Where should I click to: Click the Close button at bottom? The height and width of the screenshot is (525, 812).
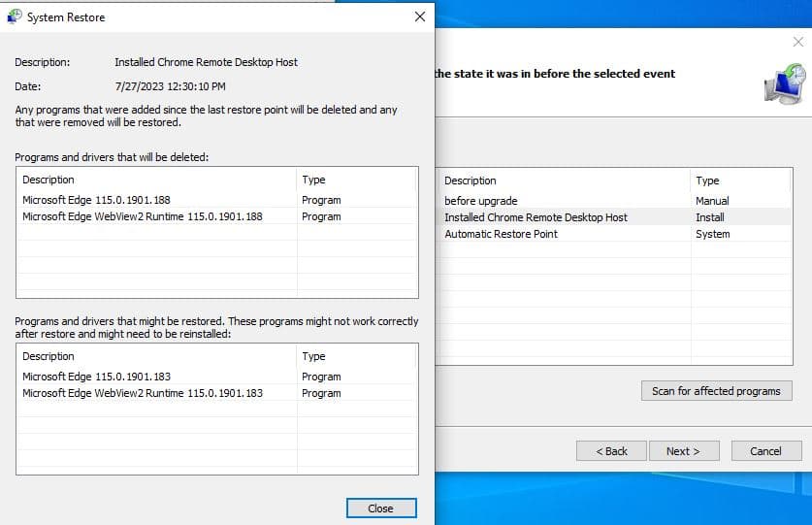coord(381,508)
